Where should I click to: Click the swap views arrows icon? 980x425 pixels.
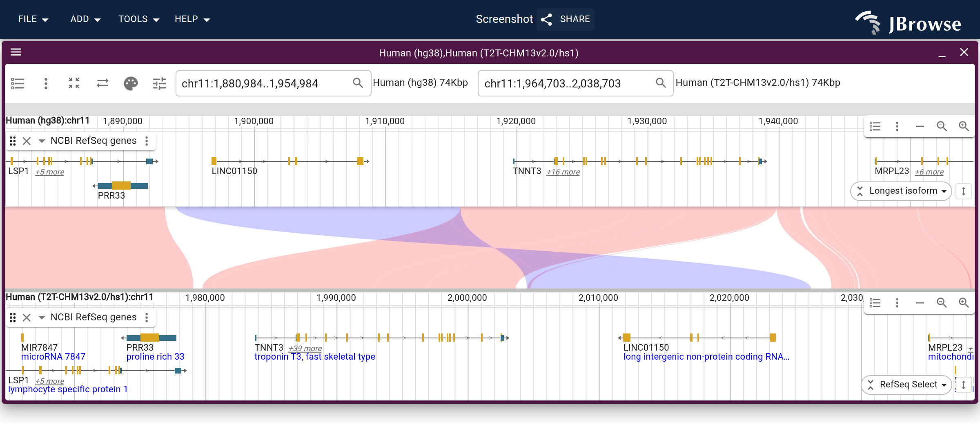point(102,83)
